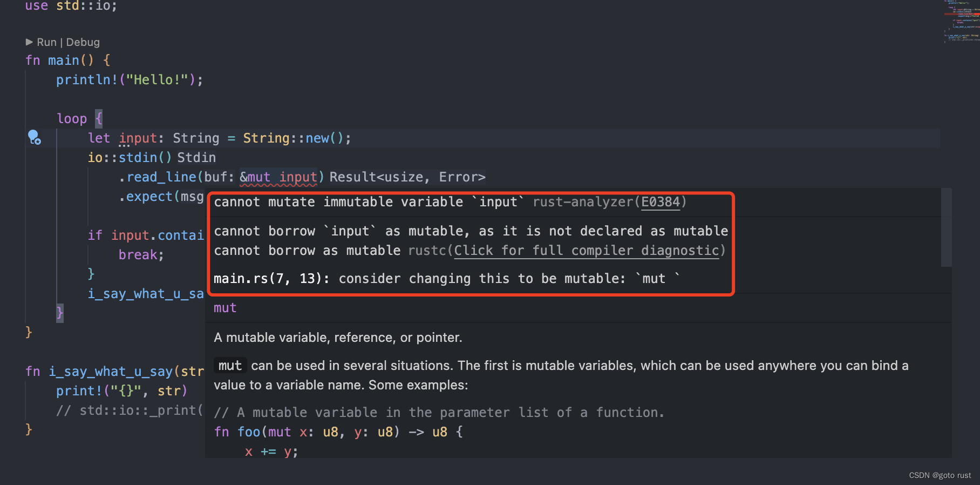Click the Debug code lens
The image size is (980, 485).
tap(83, 42)
